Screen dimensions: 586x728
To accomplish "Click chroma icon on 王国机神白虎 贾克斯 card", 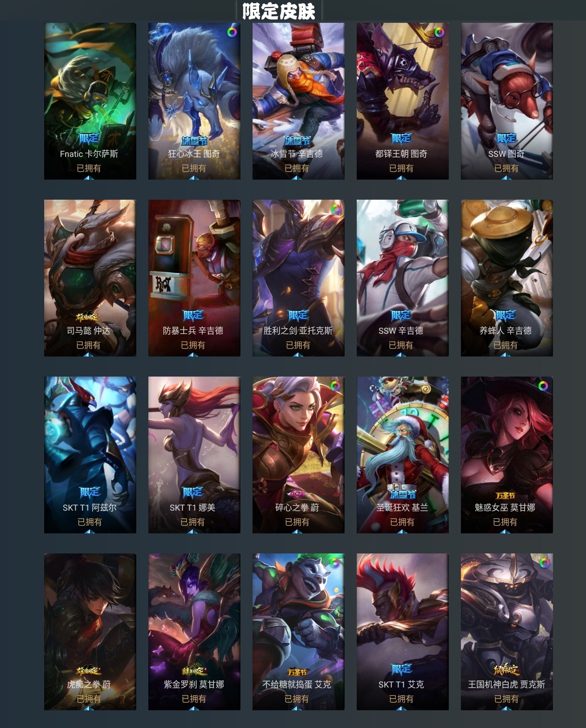I will [544, 563].
